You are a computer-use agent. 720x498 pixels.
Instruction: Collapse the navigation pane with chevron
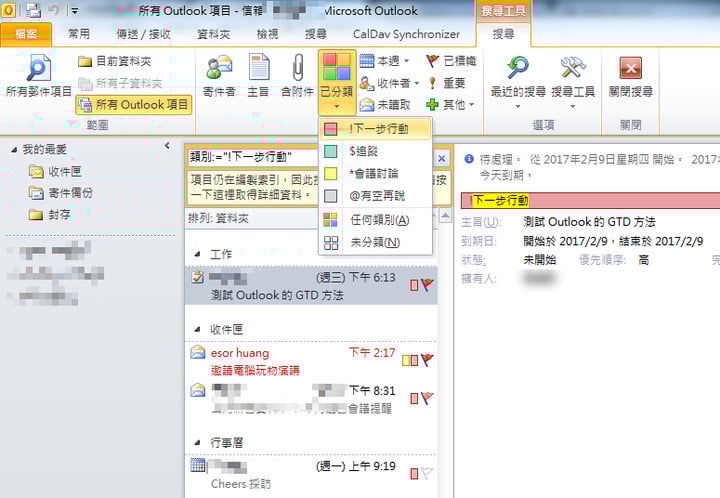coord(168,146)
